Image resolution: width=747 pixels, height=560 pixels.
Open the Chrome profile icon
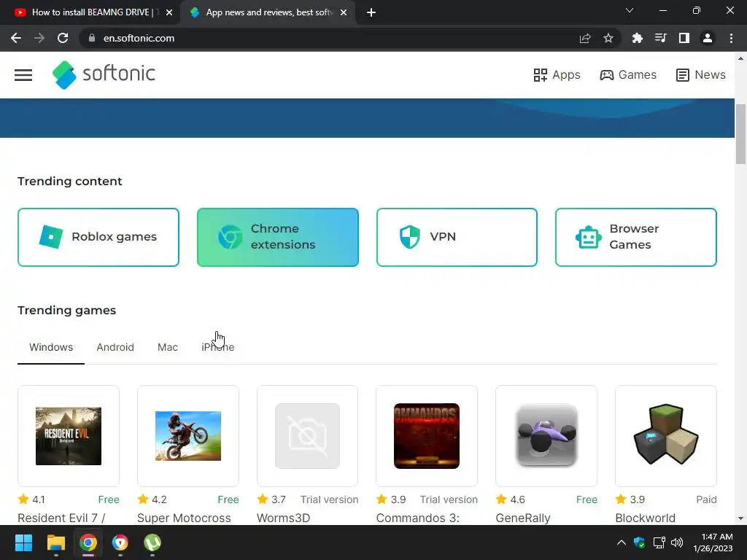[x=708, y=38]
